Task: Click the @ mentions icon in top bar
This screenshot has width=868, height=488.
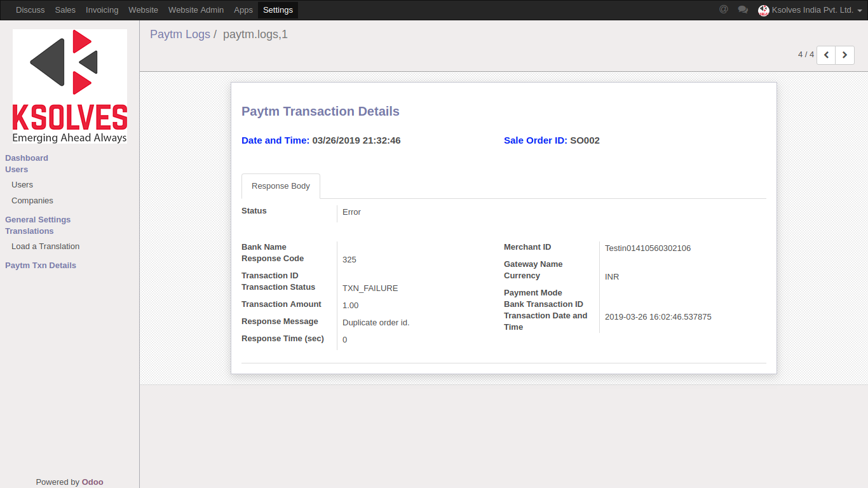Action: click(x=723, y=10)
